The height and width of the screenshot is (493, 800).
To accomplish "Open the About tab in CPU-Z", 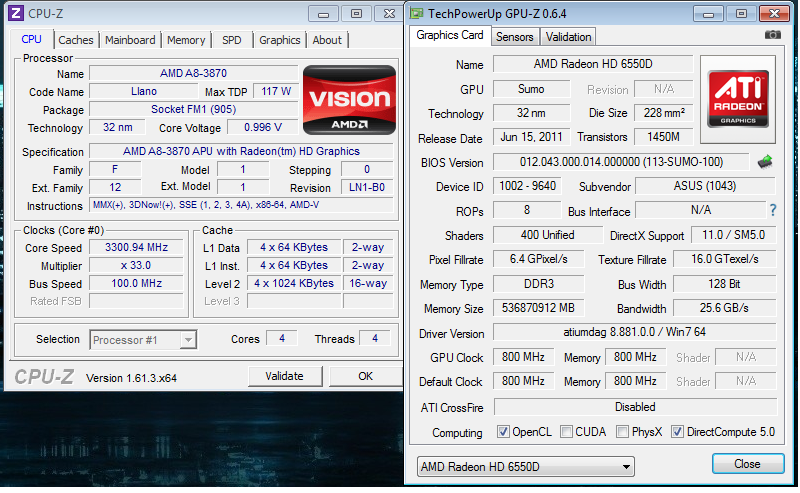I will tap(327, 40).
